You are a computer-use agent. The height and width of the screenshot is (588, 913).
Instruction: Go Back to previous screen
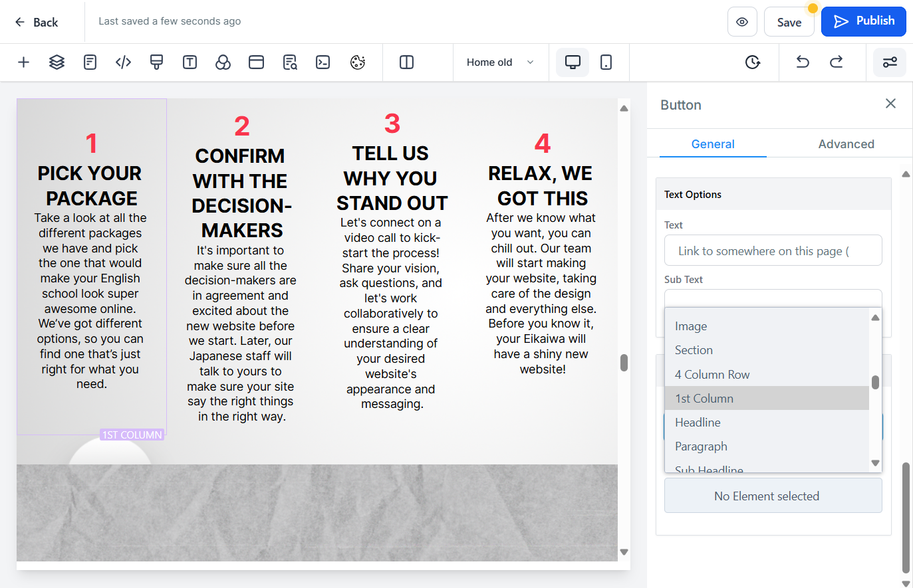(x=37, y=22)
